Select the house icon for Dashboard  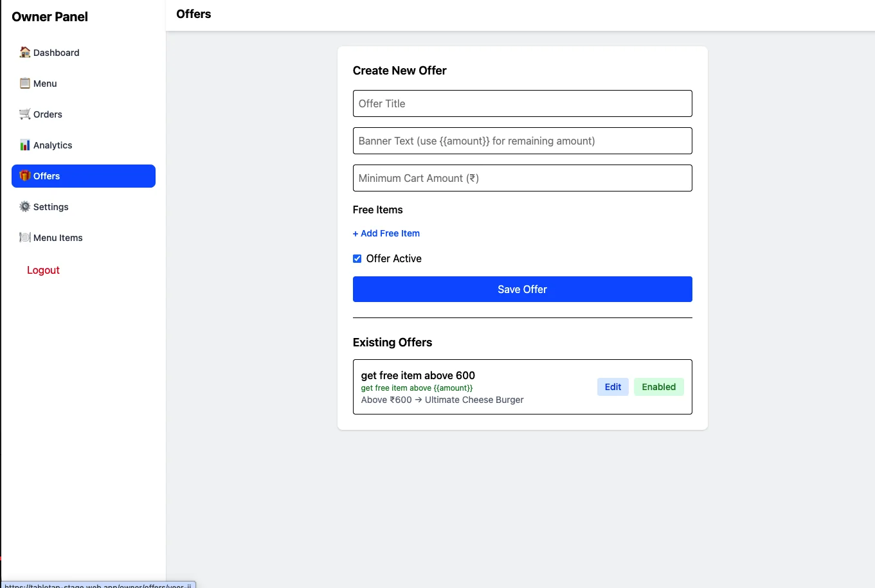(x=24, y=52)
